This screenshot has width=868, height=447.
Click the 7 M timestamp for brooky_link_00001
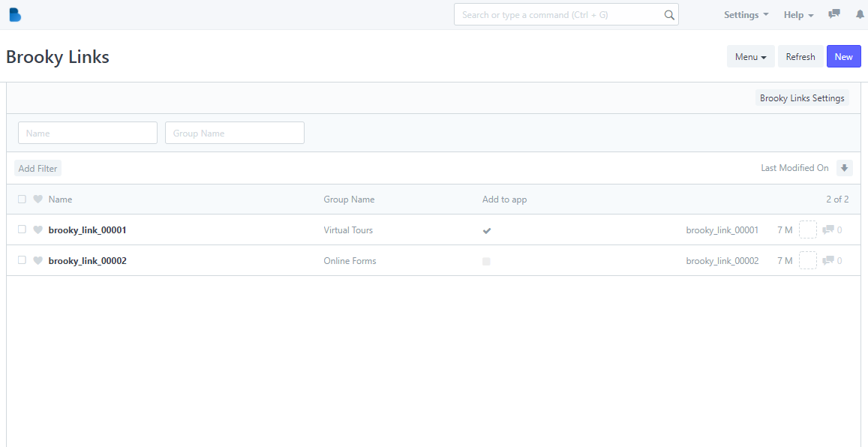[785, 229]
